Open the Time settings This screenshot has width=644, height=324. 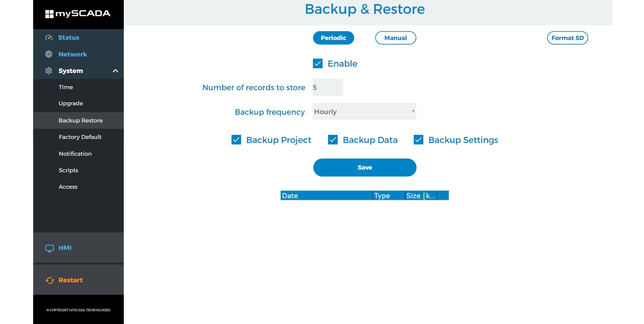click(66, 87)
